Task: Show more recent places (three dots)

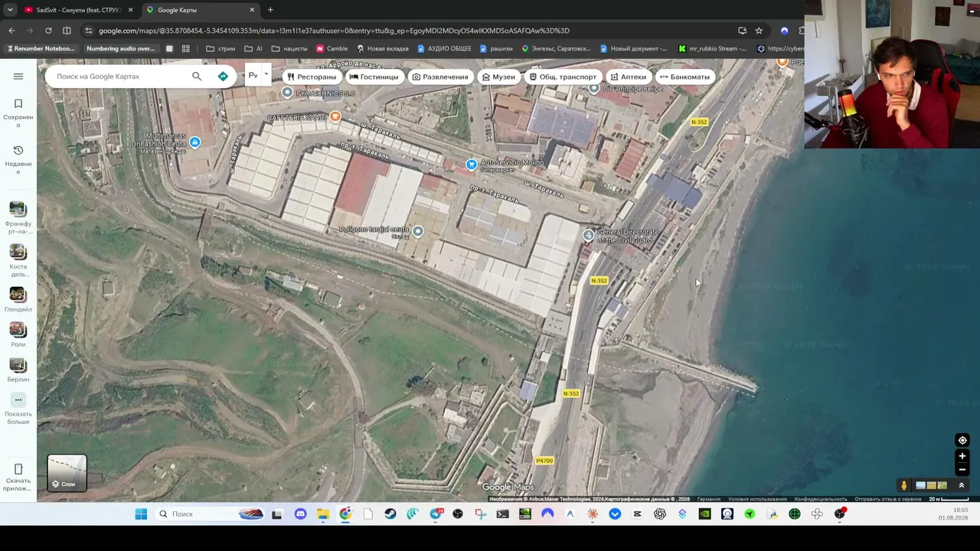Action: (x=18, y=399)
